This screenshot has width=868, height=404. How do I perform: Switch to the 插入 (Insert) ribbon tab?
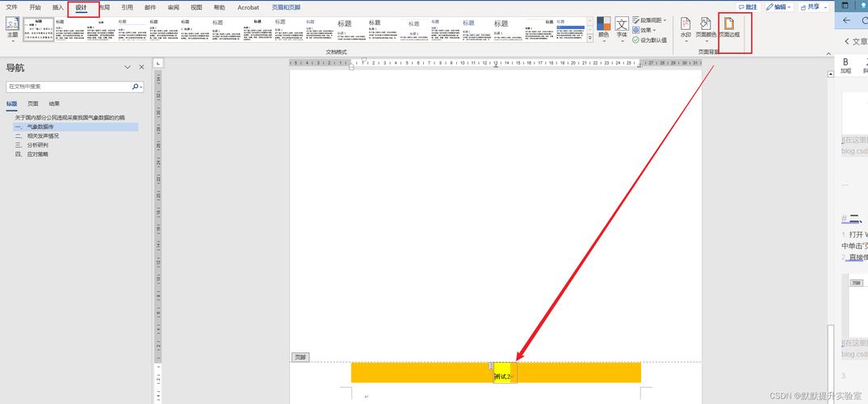58,7
